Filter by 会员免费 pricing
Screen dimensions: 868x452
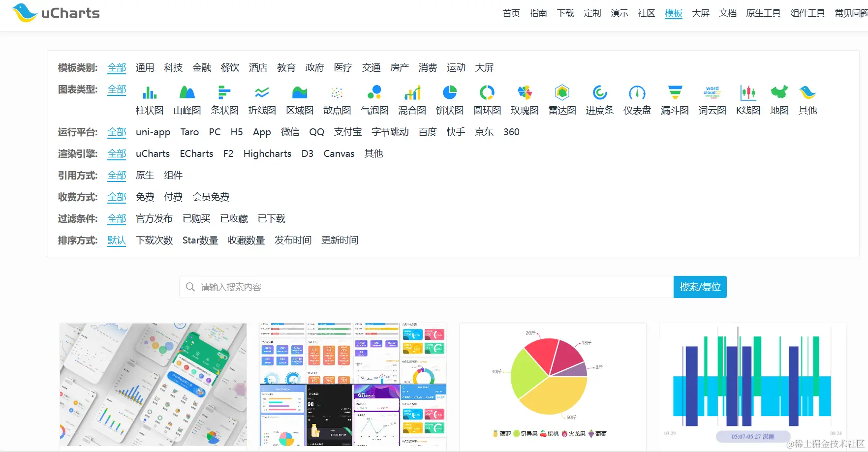point(211,197)
